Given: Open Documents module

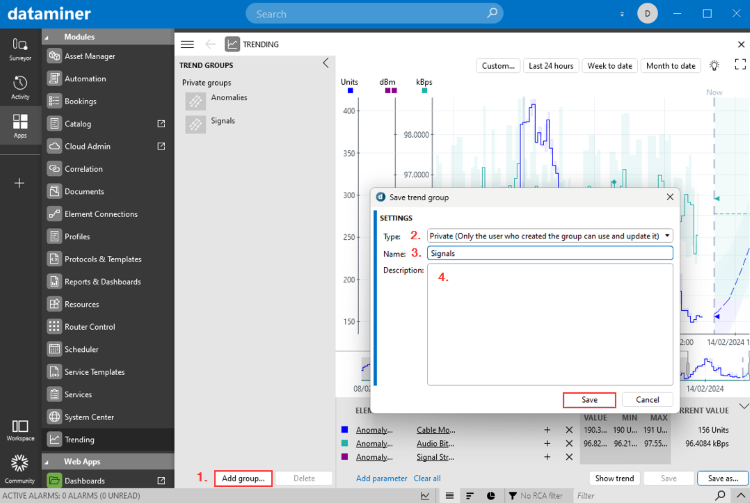Looking at the screenshot, I should click(x=108, y=191).
